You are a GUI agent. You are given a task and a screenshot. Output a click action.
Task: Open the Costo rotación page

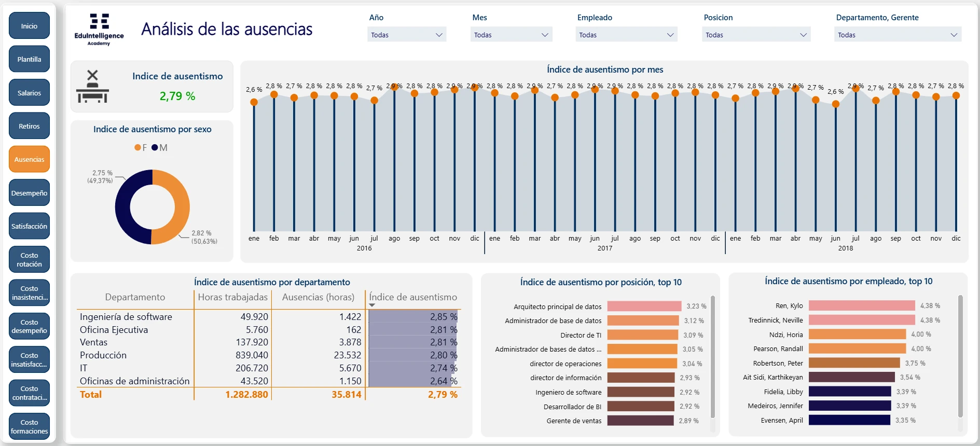[x=29, y=260]
